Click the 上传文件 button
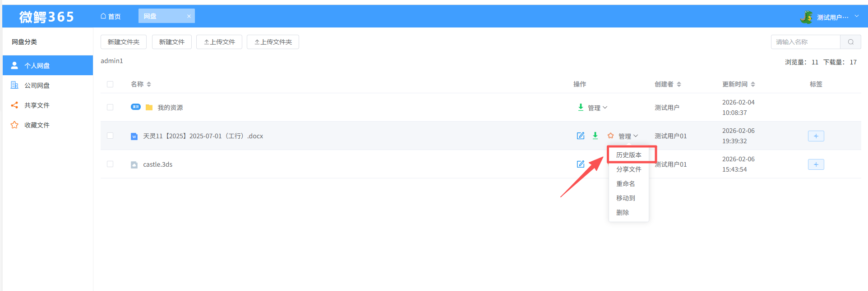868x291 pixels. click(219, 42)
